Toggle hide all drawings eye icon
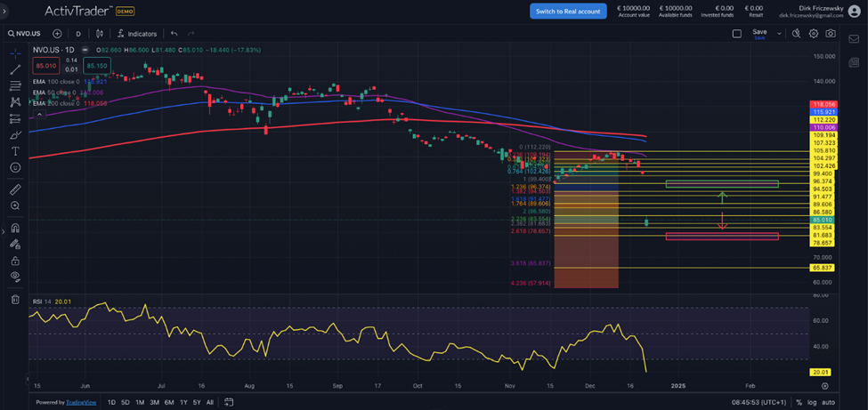Viewport: 868px width, 410px height. (x=15, y=277)
